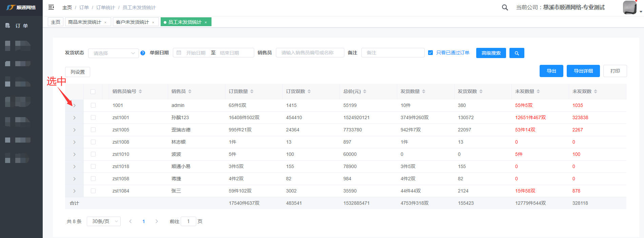Click the 导出详细 button
The image size is (644, 238).
click(583, 71)
